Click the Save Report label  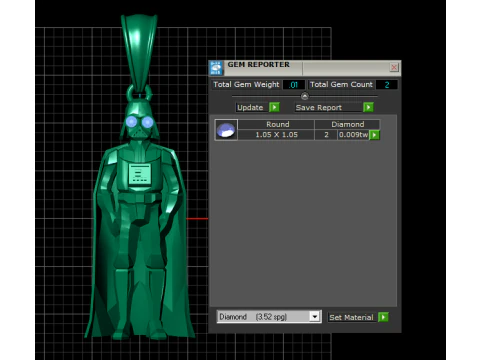[319, 107]
